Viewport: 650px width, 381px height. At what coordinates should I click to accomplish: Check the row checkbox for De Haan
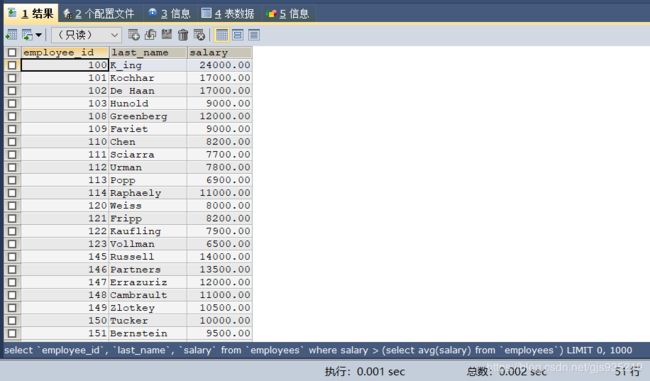12,91
